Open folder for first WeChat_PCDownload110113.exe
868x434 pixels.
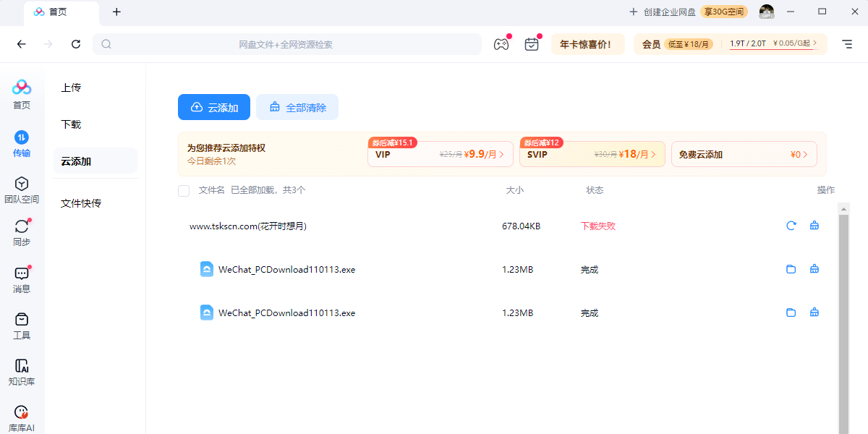point(791,269)
